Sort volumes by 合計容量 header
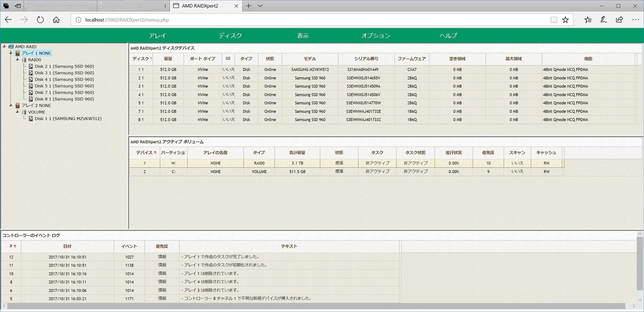Viewport: 644px width, 312px height. (x=297, y=152)
